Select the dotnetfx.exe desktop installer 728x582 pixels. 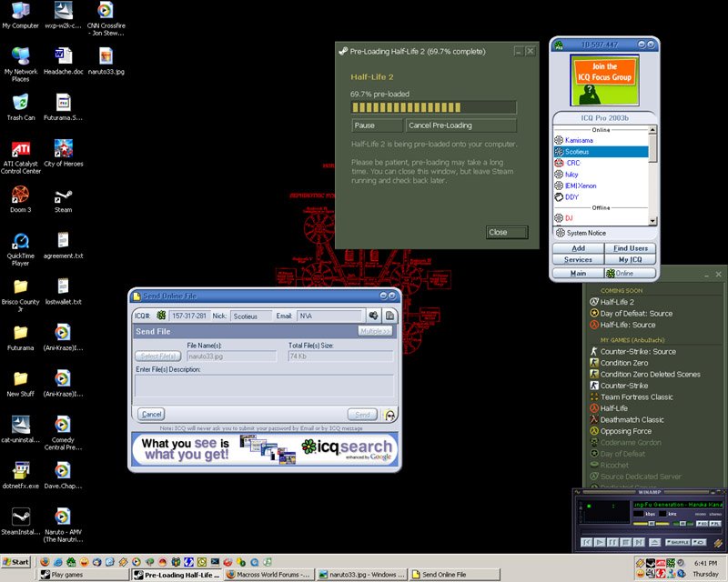pos(20,476)
